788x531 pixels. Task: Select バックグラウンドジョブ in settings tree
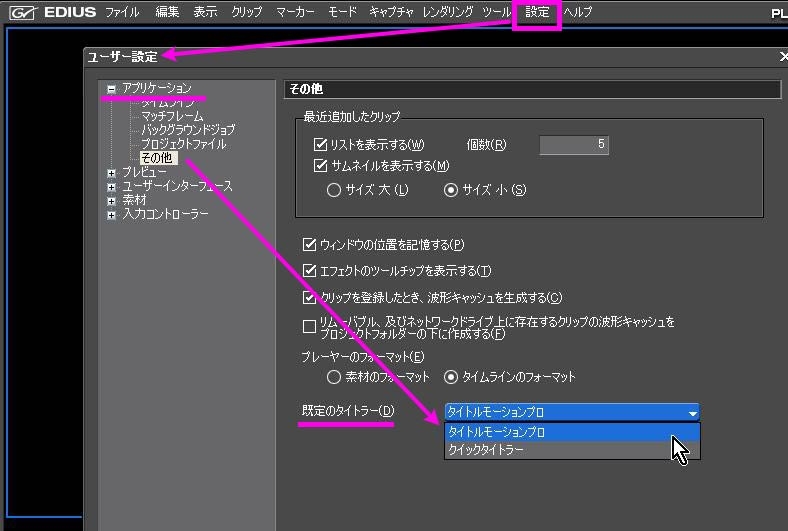pyautogui.click(x=187, y=130)
